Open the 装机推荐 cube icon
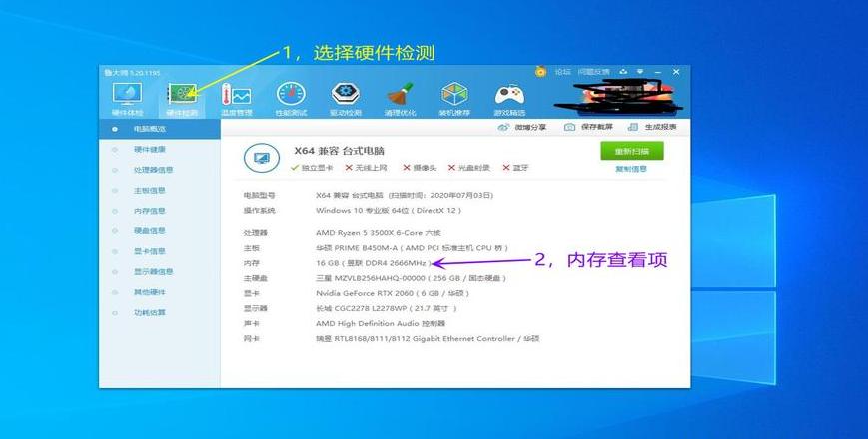Viewport: 868px width, 439px height. pos(454,94)
